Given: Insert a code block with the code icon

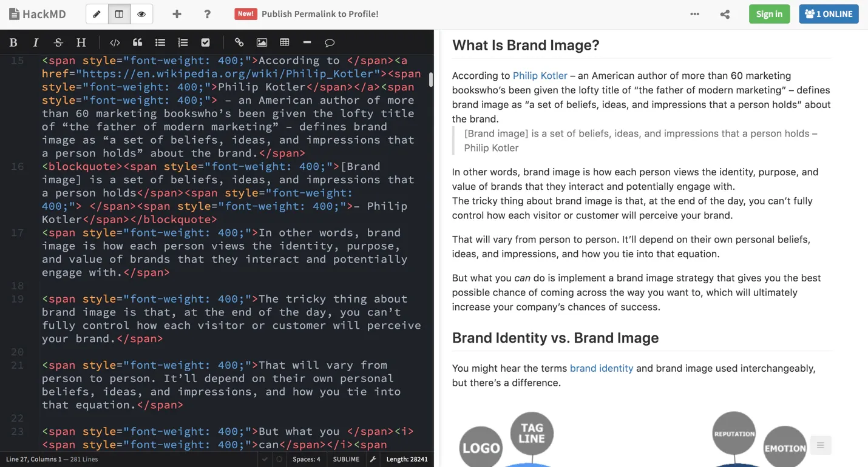Looking at the screenshot, I should pyautogui.click(x=115, y=42).
